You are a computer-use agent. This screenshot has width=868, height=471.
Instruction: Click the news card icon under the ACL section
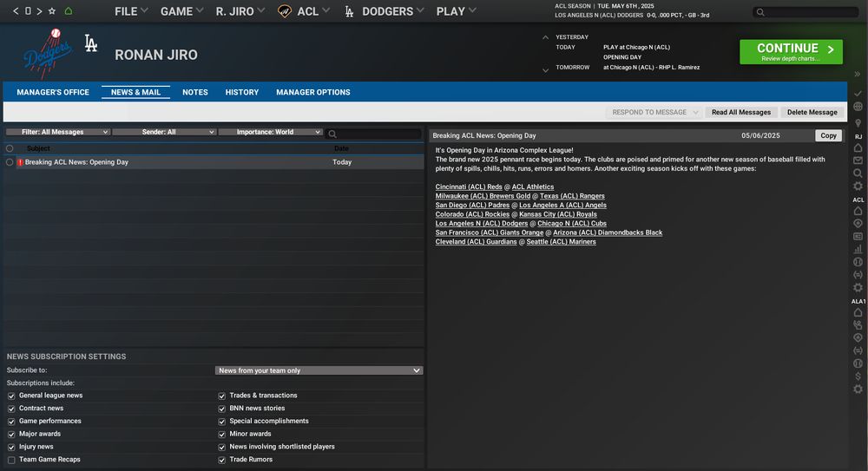pyautogui.click(x=858, y=236)
